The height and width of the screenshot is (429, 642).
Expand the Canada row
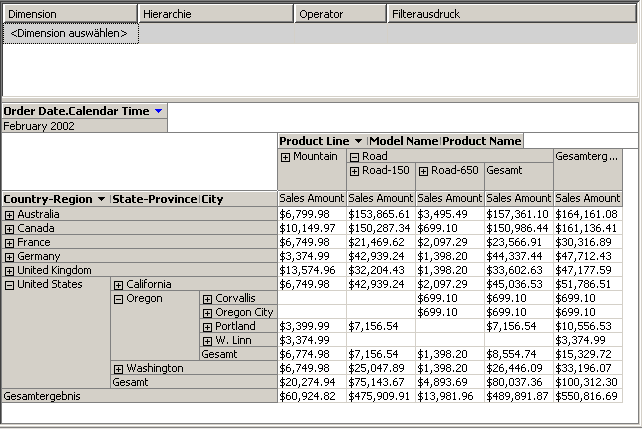pos(10,228)
